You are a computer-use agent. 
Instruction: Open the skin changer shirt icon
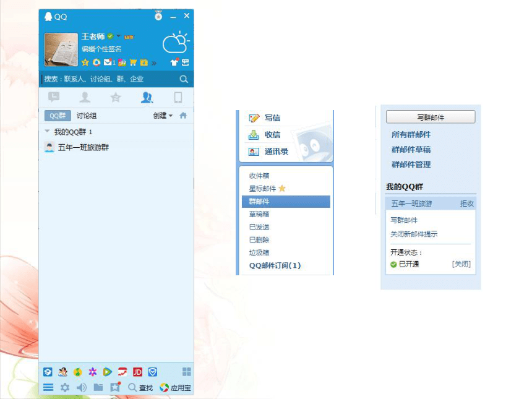[x=174, y=62]
